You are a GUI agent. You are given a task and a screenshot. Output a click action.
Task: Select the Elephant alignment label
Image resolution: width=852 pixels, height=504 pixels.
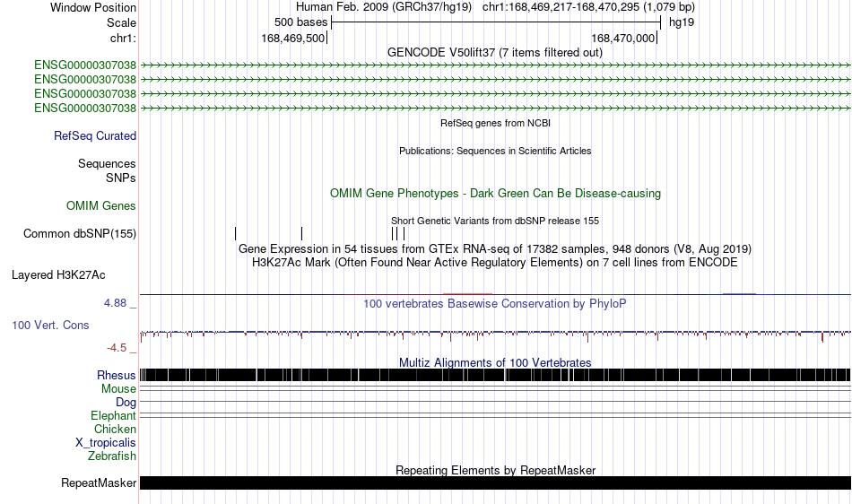click(x=113, y=415)
